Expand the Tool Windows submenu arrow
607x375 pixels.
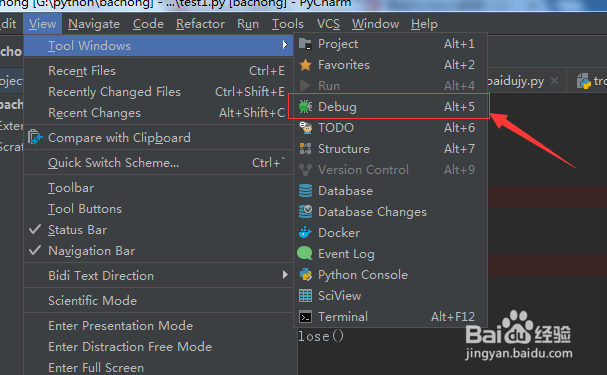(x=285, y=45)
